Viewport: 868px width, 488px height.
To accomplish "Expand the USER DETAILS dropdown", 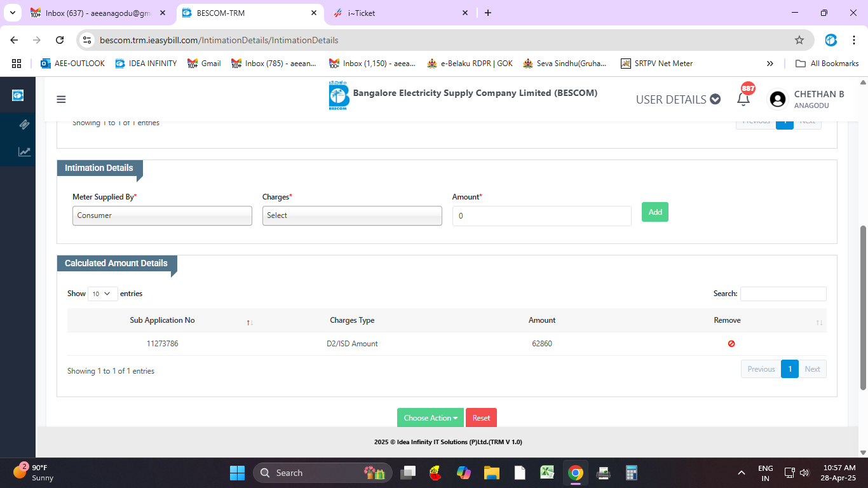I will tap(678, 99).
